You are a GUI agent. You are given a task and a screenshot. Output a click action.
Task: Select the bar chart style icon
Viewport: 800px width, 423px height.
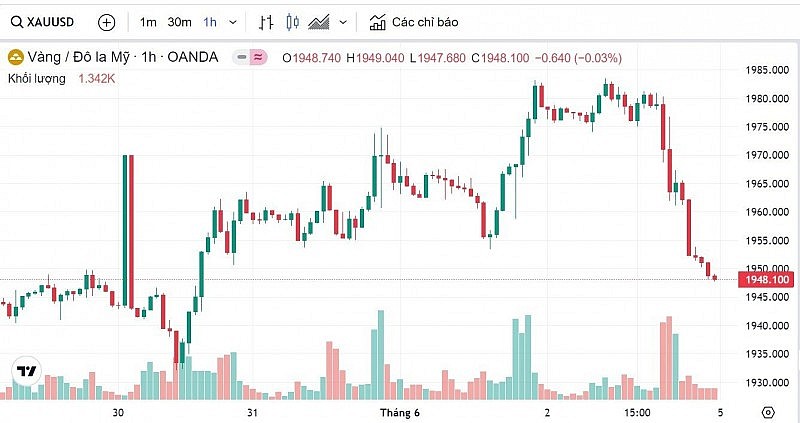tap(266, 22)
